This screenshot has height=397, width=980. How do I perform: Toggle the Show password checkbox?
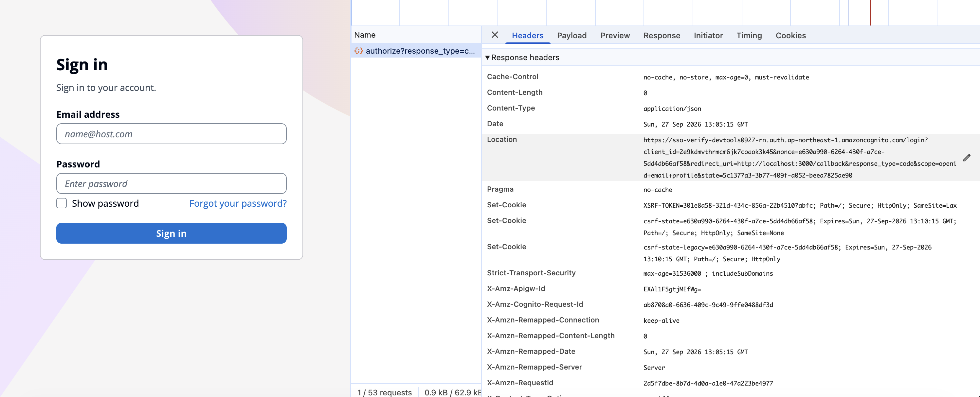coord(62,203)
